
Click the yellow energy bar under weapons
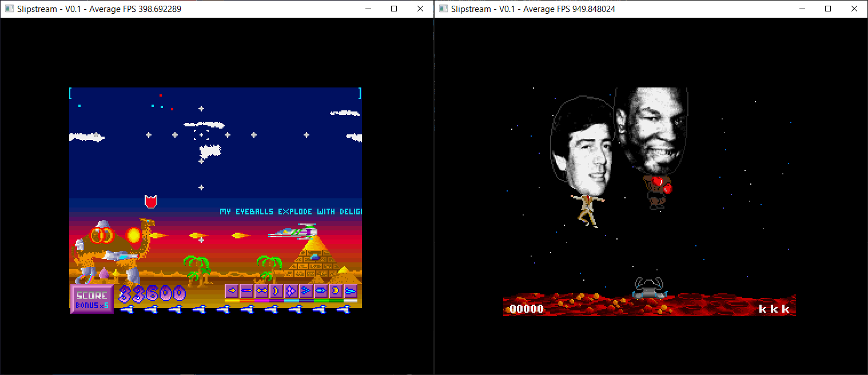pos(232,301)
